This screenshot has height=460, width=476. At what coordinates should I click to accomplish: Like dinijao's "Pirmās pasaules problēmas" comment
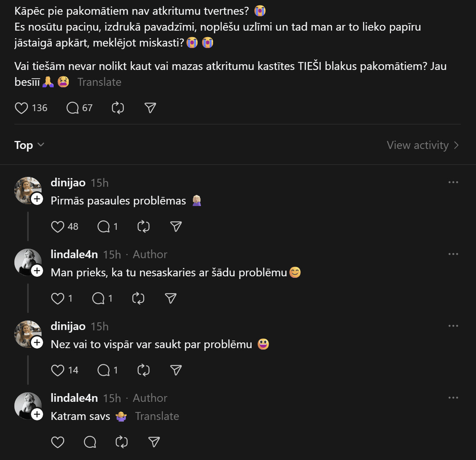[58, 227]
